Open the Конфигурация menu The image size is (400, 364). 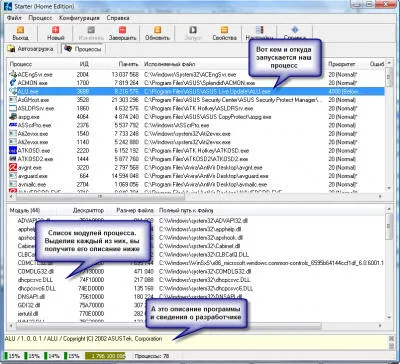click(x=79, y=18)
